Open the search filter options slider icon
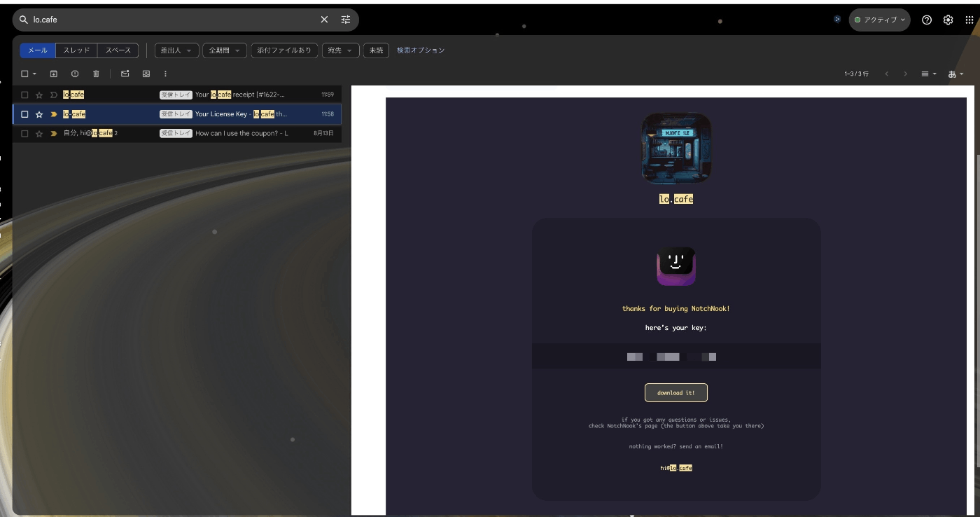Image resolution: width=980 pixels, height=517 pixels. coord(346,20)
